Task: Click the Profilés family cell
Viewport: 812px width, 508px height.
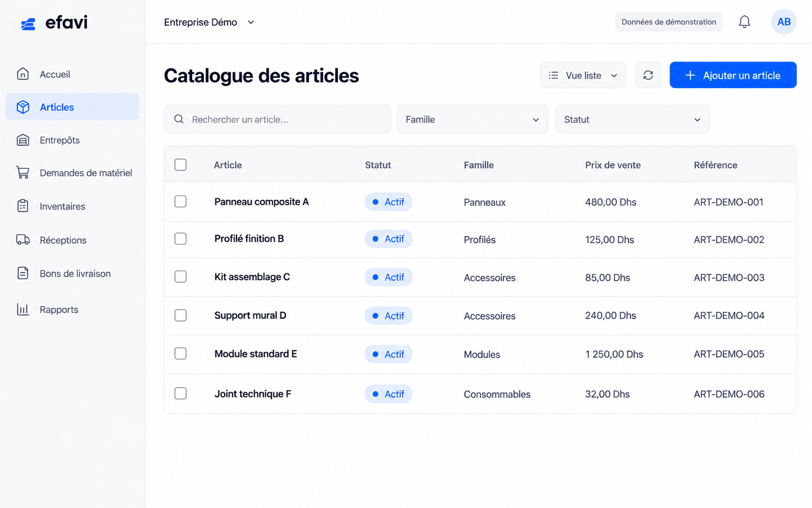Action: [x=480, y=240]
